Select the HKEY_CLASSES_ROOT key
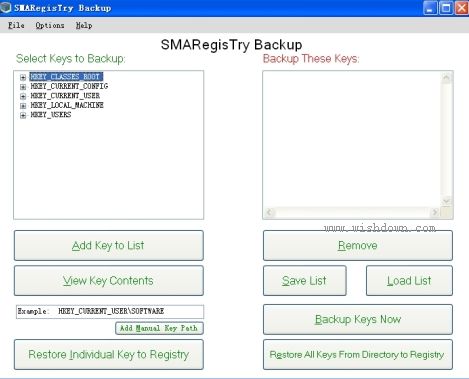This screenshot has width=469, height=379. (x=66, y=77)
